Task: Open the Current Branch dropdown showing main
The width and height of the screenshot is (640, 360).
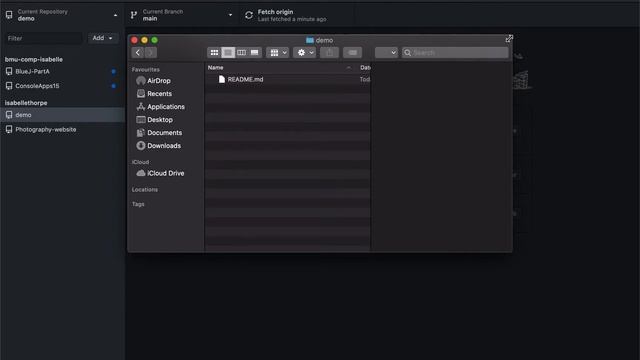Action: pyautogui.click(x=181, y=15)
